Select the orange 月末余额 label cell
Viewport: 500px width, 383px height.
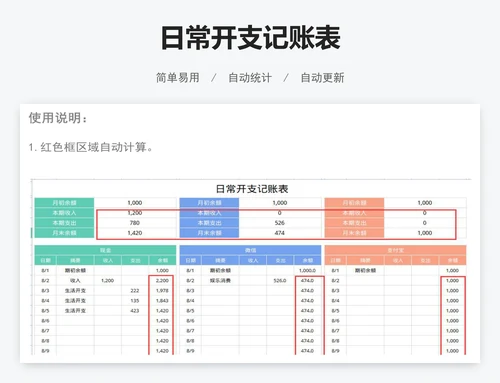(354, 233)
